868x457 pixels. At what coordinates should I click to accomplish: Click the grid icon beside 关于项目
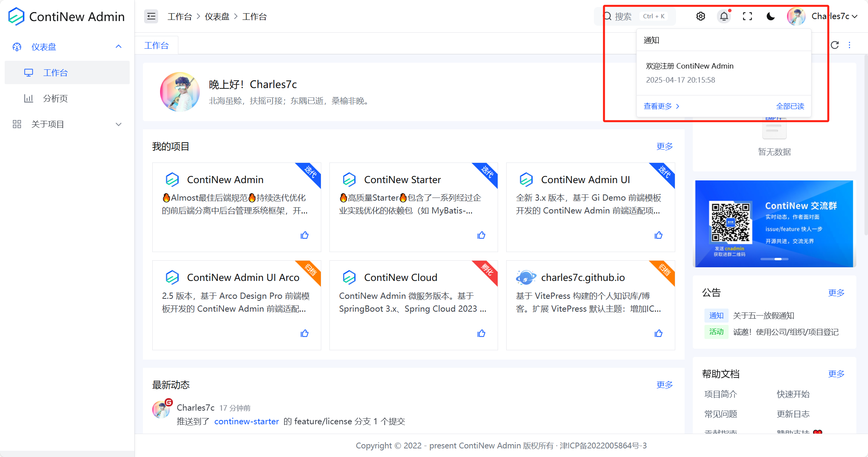pos(17,124)
